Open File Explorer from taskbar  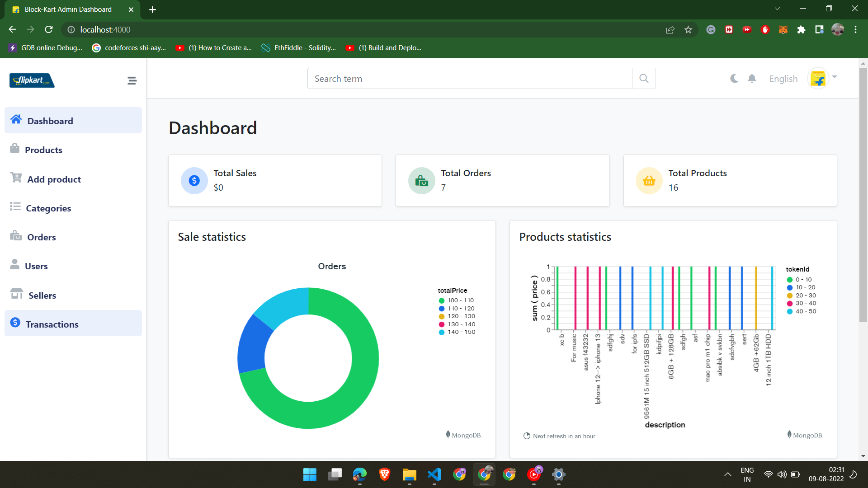pyautogui.click(x=409, y=474)
